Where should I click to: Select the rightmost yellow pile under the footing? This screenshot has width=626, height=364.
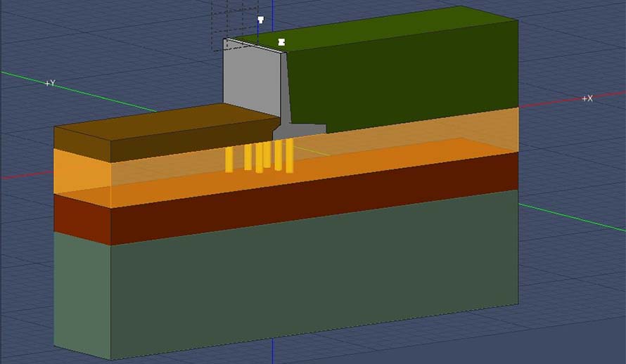point(290,156)
